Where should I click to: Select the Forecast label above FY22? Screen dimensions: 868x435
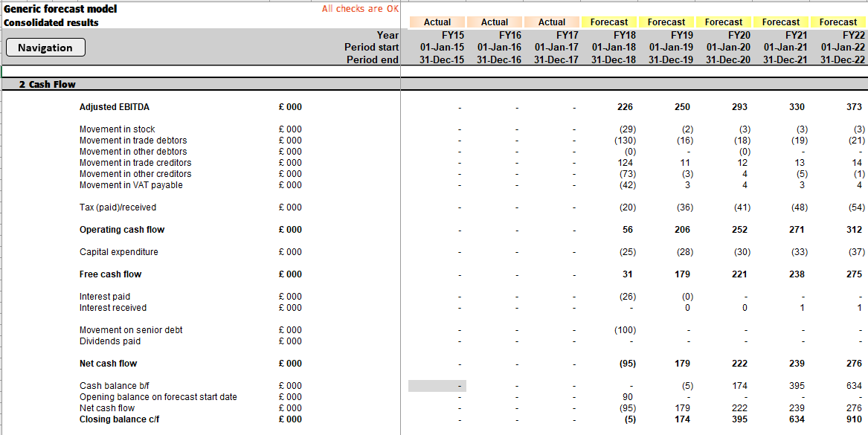click(838, 22)
